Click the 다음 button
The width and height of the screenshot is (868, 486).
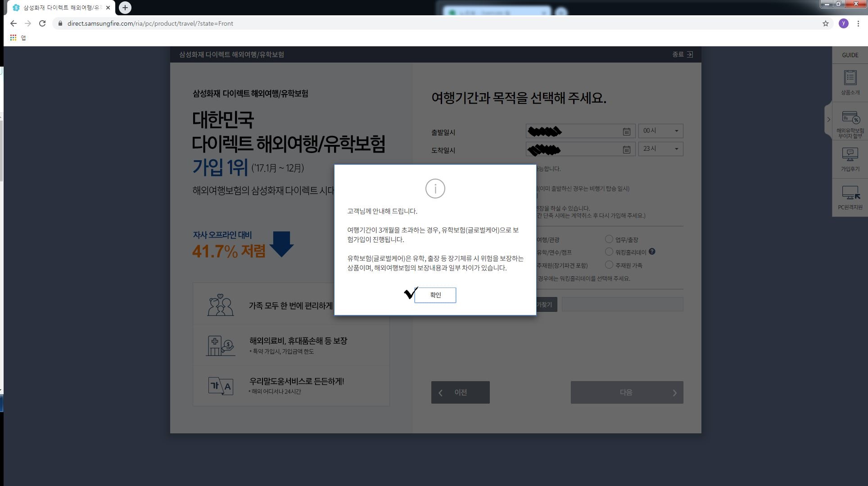pos(627,392)
